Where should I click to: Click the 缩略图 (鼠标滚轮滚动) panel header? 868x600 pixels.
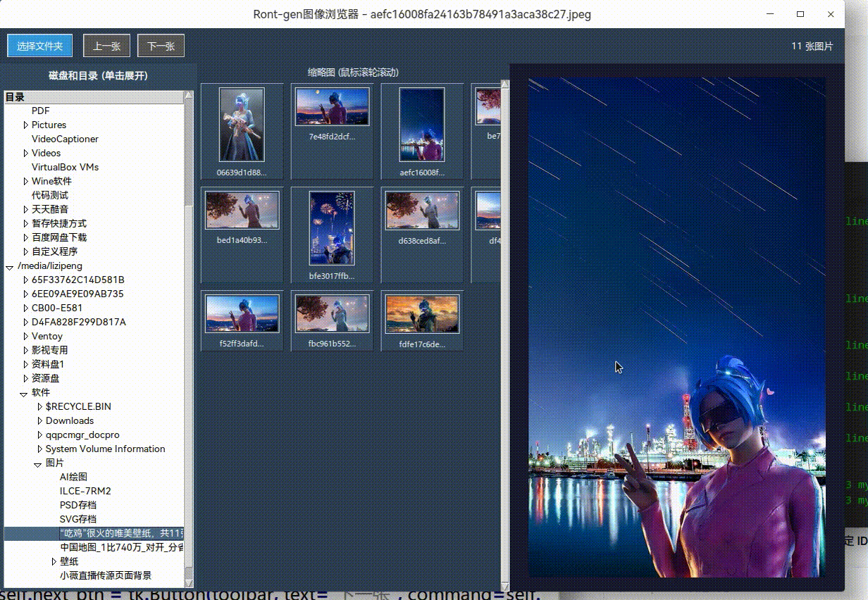pos(354,73)
